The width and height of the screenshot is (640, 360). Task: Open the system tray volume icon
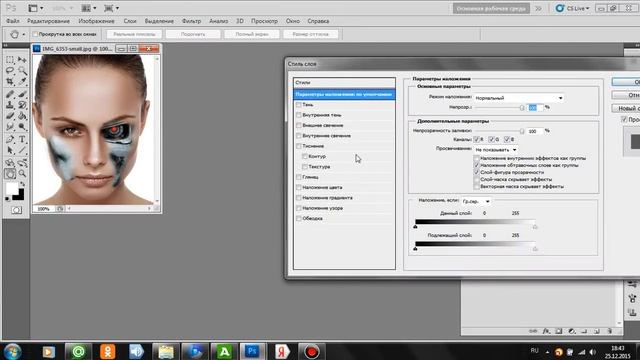point(593,352)
